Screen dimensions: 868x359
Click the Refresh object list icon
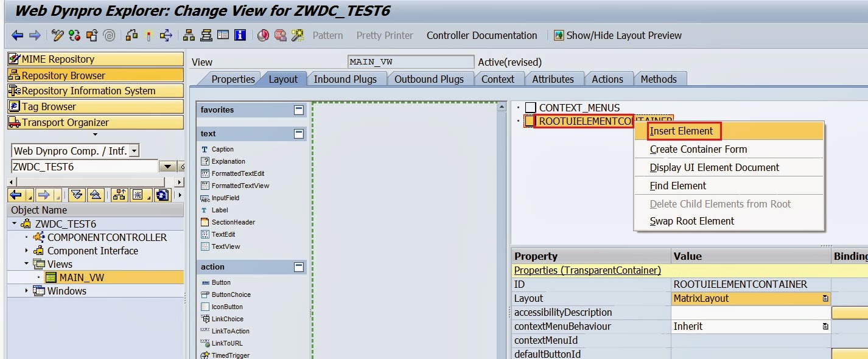coord(162,195)
